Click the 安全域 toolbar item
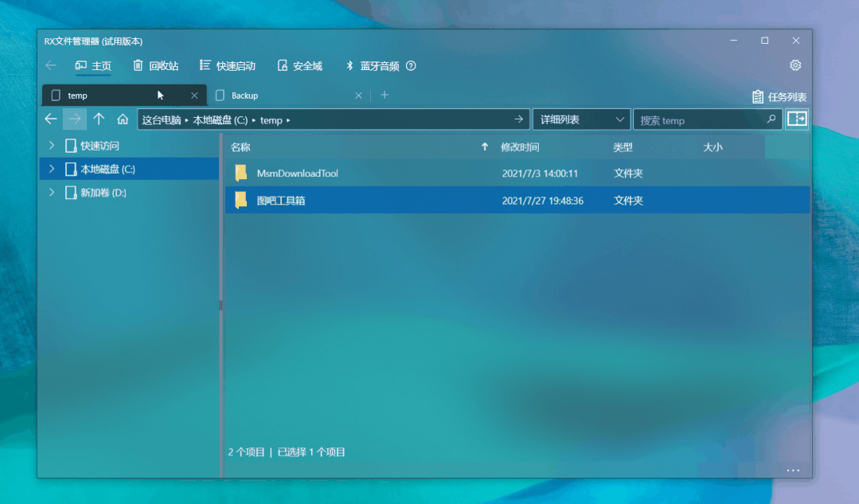859x504 pixels. click(299, 66)
